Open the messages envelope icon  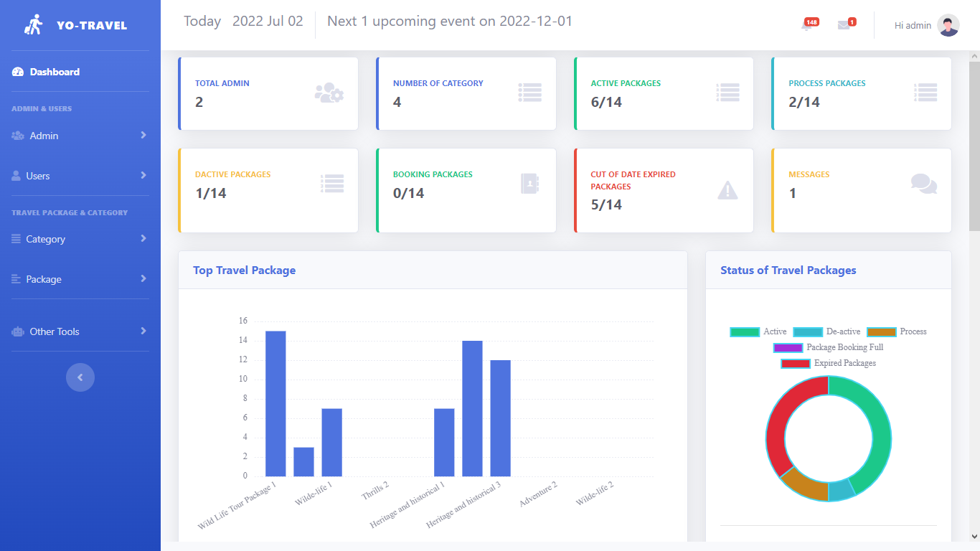844,24
